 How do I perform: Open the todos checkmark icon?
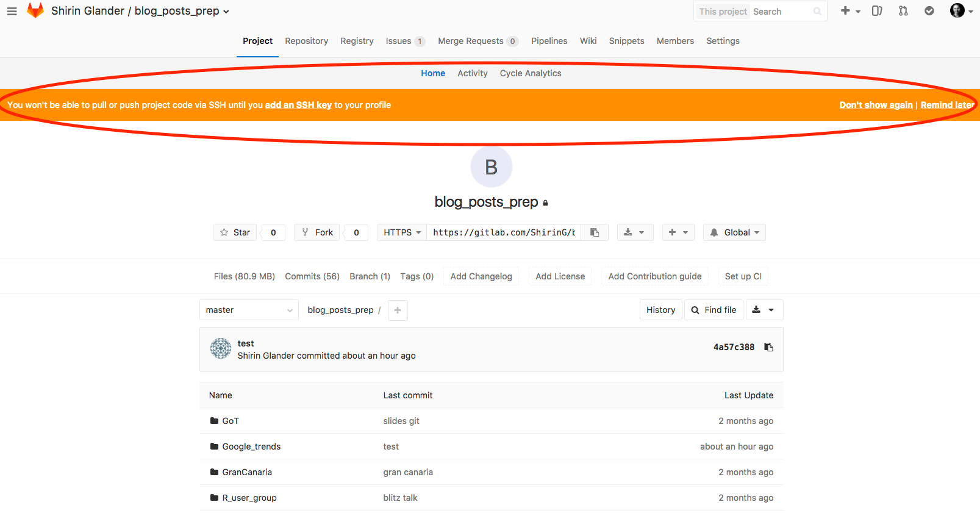929,11
